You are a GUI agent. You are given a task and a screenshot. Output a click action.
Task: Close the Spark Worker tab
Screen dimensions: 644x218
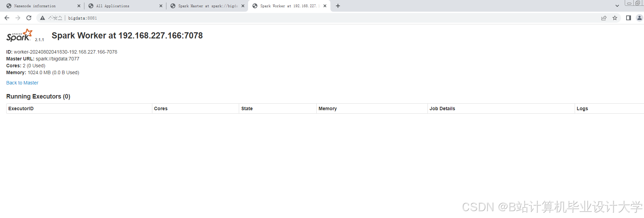325,6
